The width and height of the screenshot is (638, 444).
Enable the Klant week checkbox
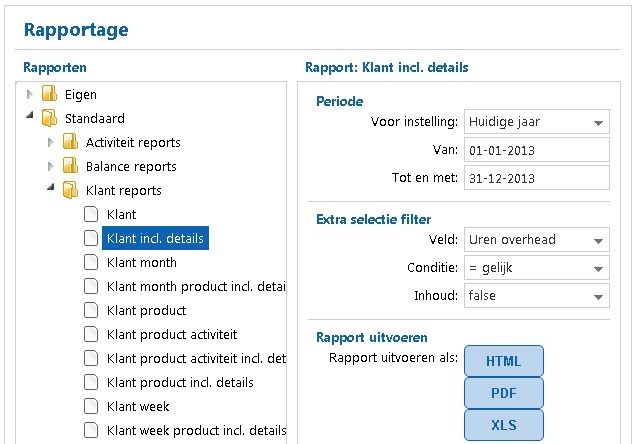[91, 407]
